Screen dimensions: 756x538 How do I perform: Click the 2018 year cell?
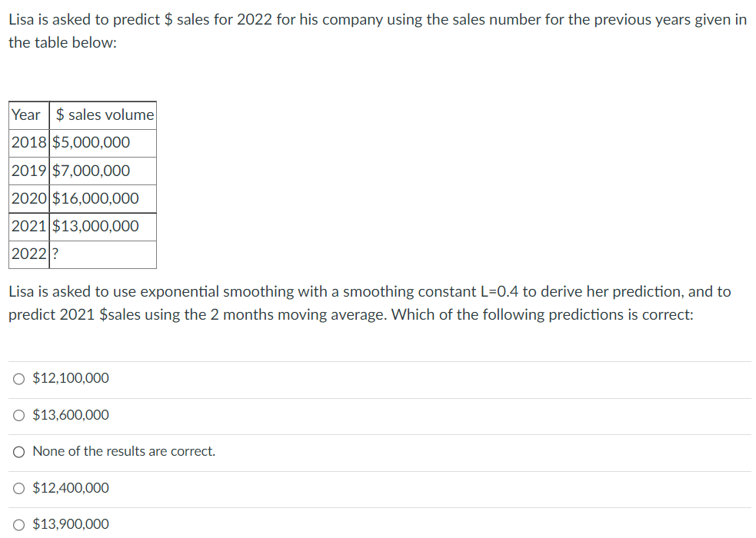tap(29, 143)
